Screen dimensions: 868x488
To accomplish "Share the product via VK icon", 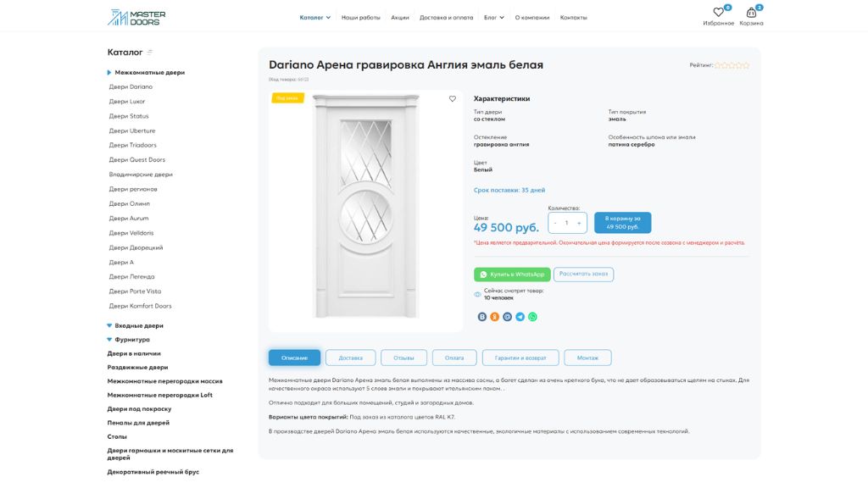I will (482, 316).
